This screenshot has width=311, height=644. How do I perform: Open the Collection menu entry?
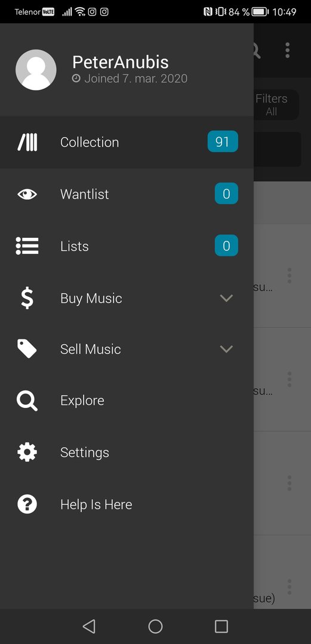(x=127, y=142)
